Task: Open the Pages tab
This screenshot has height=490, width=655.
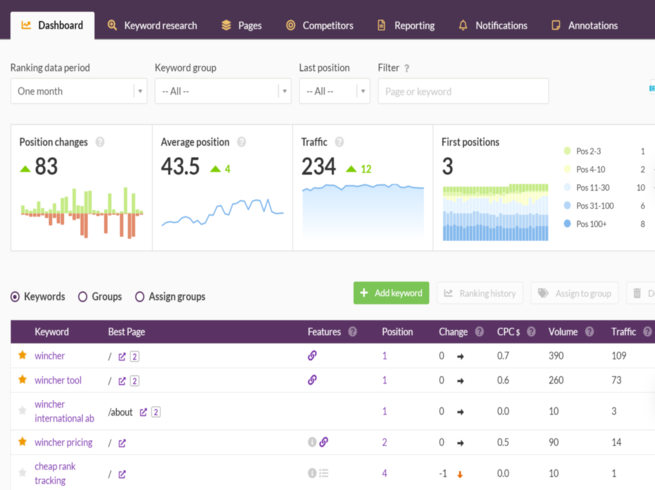Action: [x=241, y=25]
